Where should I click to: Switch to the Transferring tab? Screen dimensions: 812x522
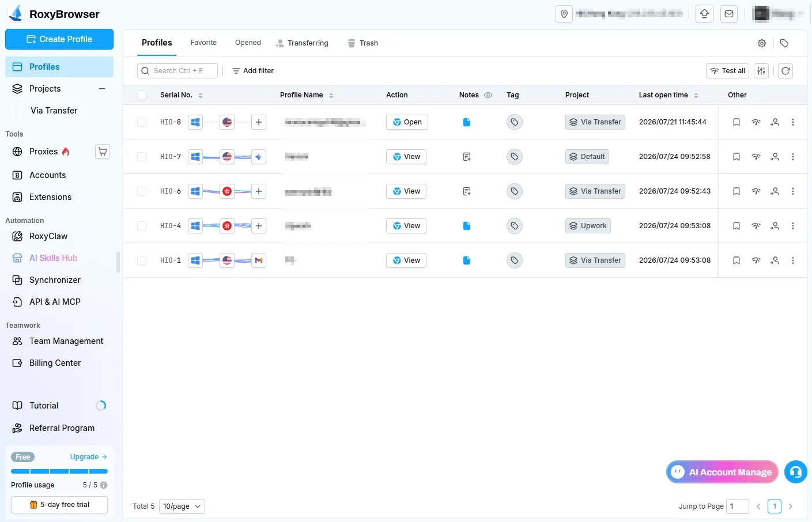pyautogui.click(x=302, y=43)
